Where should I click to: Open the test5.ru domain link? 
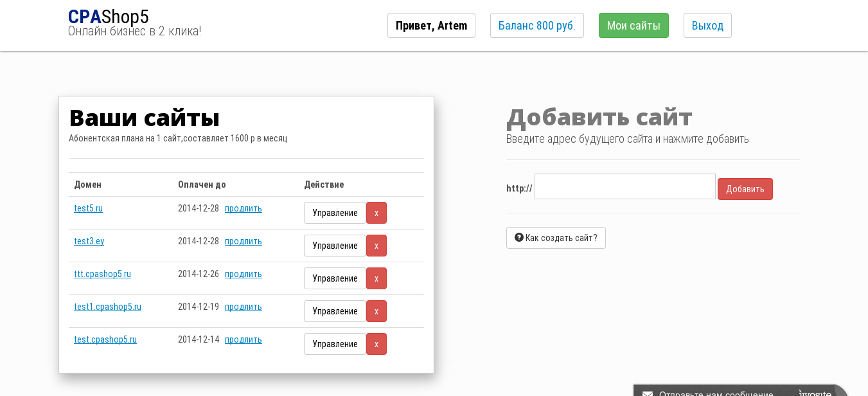[x=88, y=208]
